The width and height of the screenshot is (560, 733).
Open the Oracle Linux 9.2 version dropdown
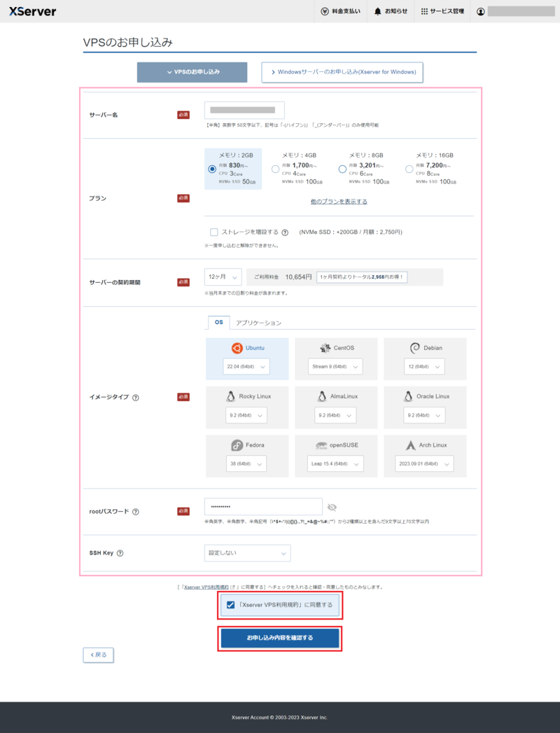(424, 415)
